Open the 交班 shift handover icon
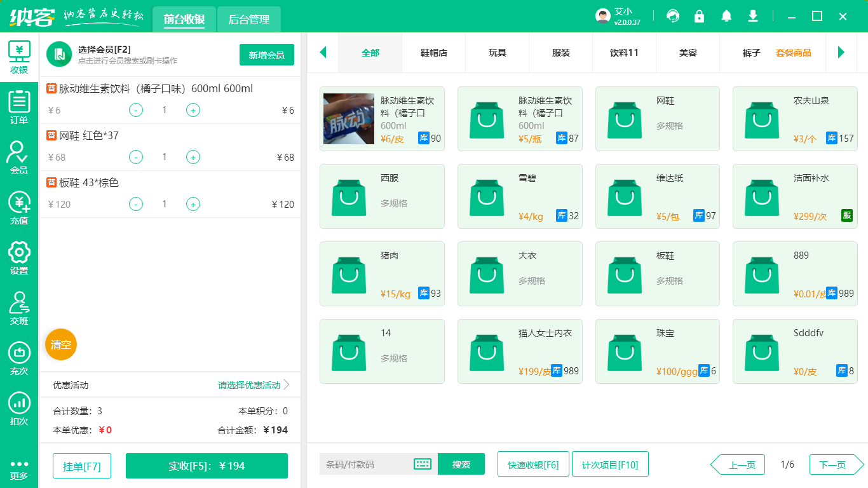Image resolution: width=868 pixels, height=488 pixels. click(x=19, y=308)
